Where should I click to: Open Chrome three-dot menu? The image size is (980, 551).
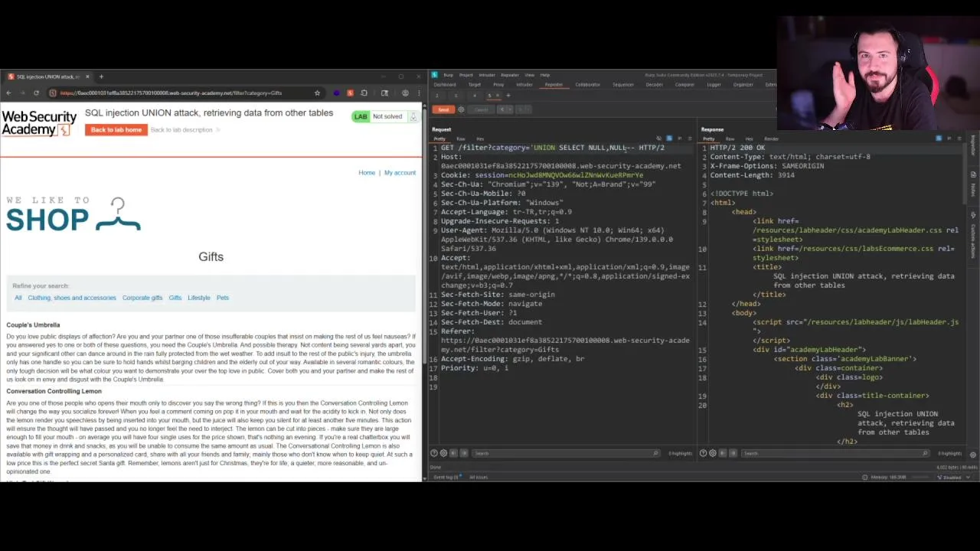(419, 93)
